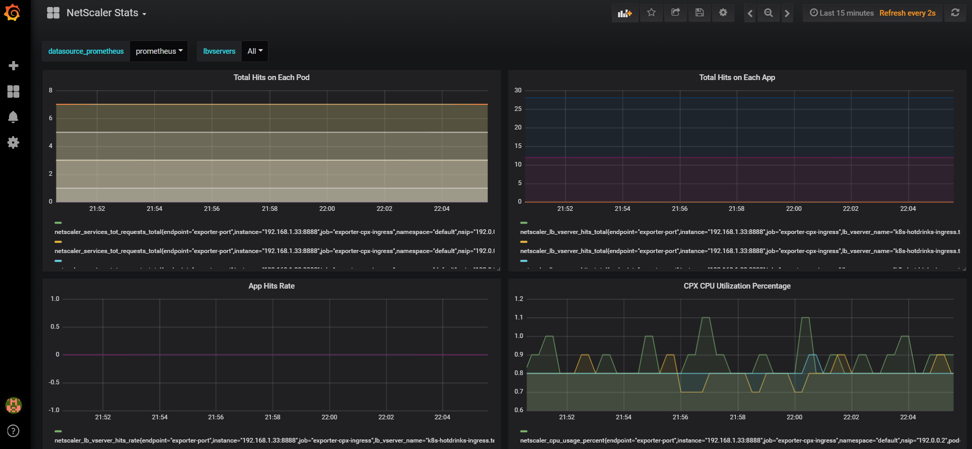Click the Grafana logo icon
Viewport: 972px width, 449px height.
pos(13,14)
